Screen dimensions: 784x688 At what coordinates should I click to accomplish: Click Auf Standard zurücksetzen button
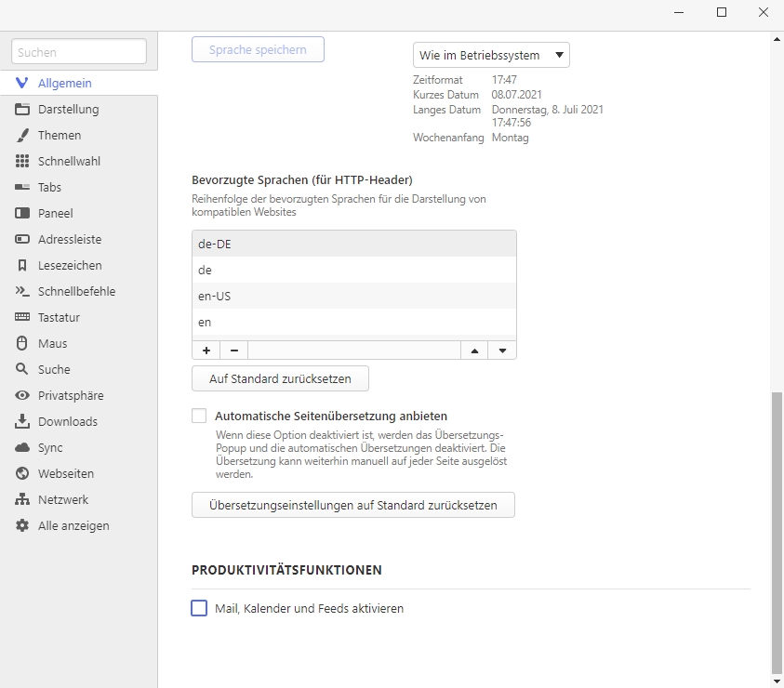pos(280,378)
